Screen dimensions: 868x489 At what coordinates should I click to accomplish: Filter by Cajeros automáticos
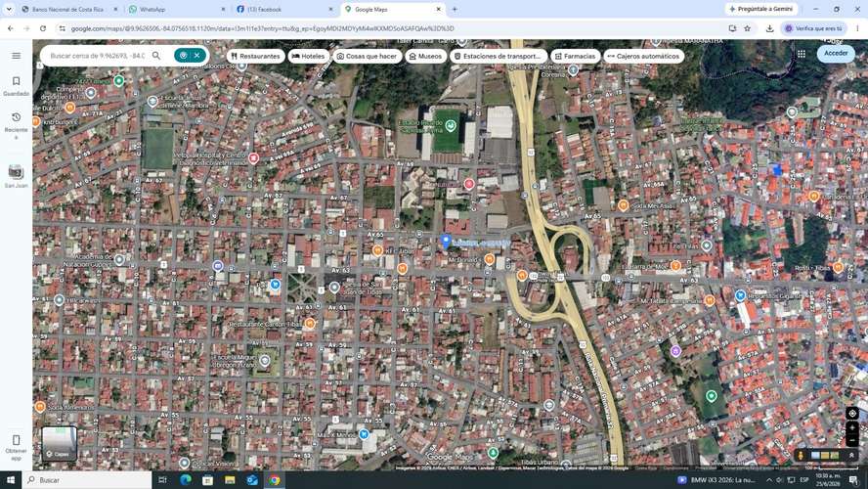[x=643, y=56]
